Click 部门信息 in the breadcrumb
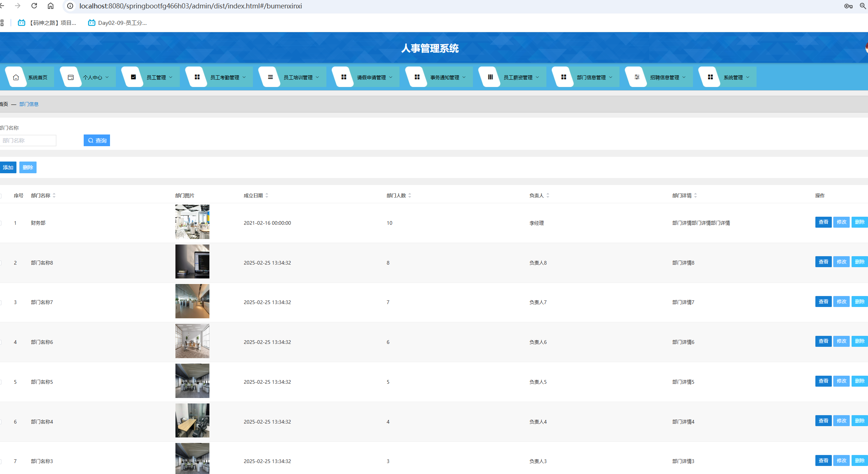This screenshot has width=868, height=474. pyautogui.click(x=29, y=104)
